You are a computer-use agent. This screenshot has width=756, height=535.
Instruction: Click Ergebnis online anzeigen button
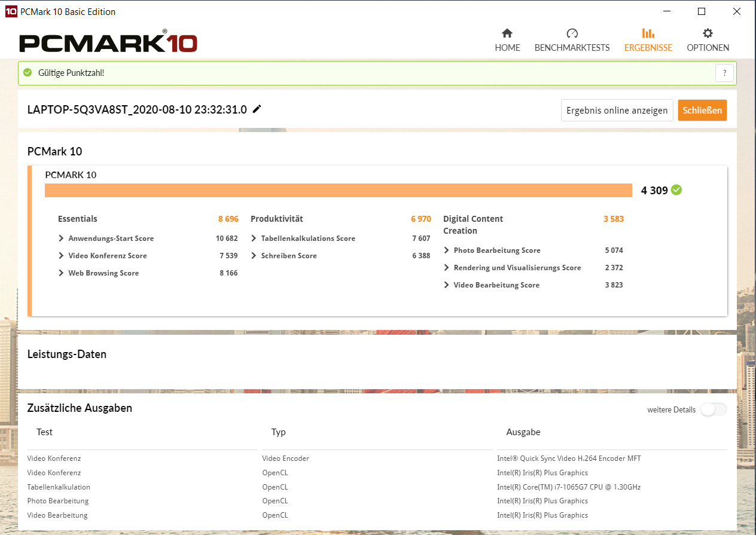[617, 111]
